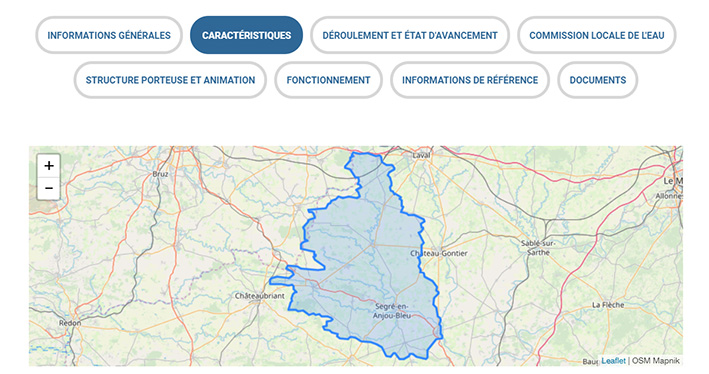This screenshot has height=374, width=709.
Task: Follow the Leaflet attribution link
Action: (x=613, y=360)
